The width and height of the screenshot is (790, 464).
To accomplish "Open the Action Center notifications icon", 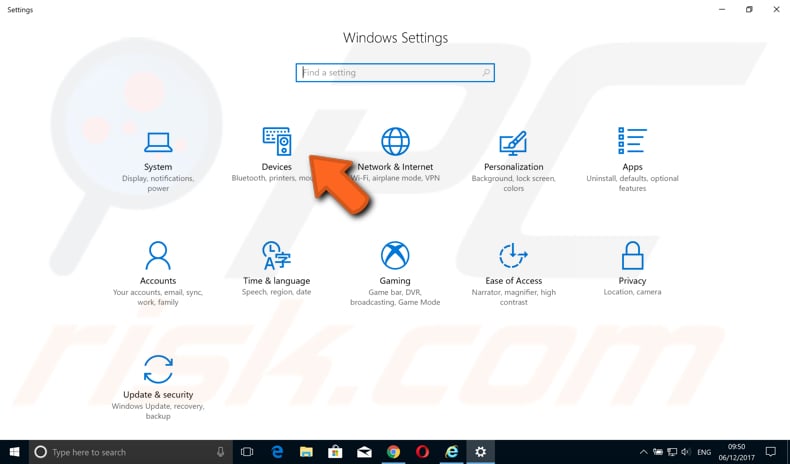I will pos(771,452).
